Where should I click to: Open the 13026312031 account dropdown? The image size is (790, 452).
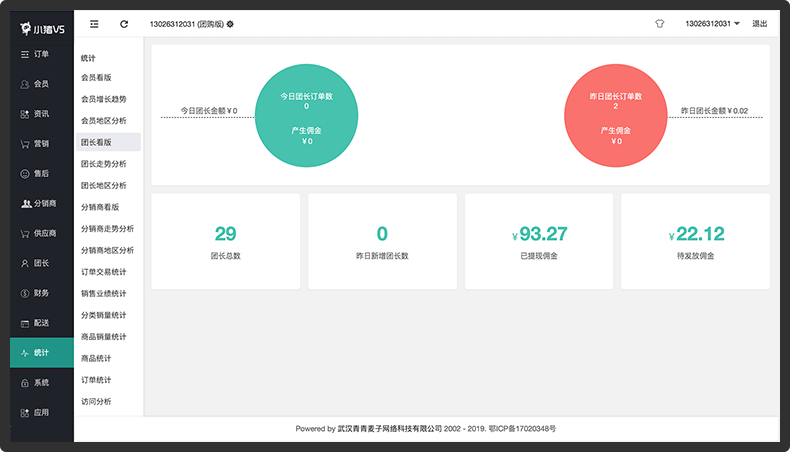point(712,24)
